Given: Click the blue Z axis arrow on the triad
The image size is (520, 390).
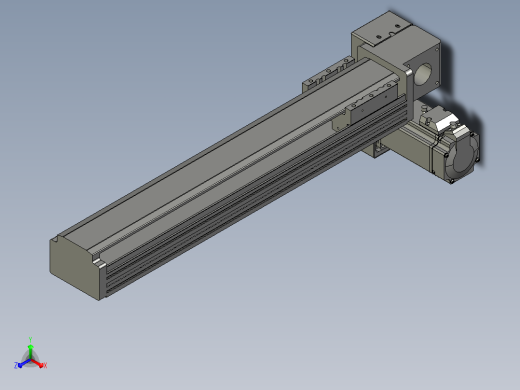Looking at the screenshot, I should [x=23, y=364].
